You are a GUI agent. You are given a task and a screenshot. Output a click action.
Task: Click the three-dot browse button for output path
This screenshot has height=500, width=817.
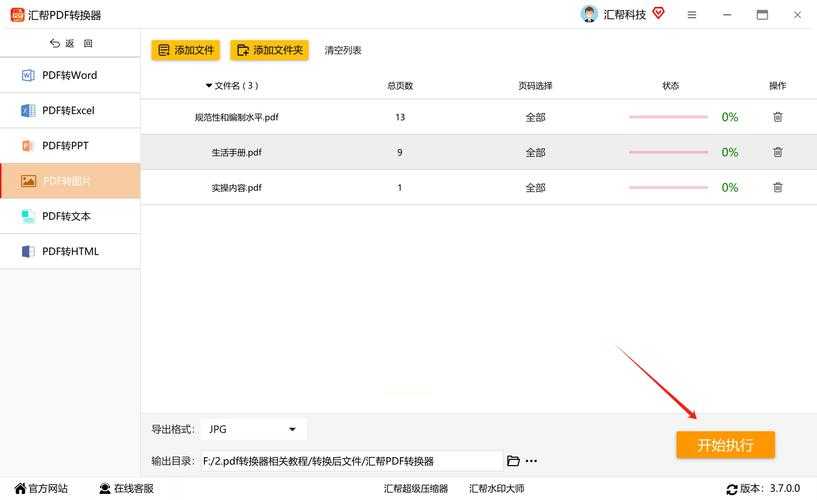(x=531, y=461)
